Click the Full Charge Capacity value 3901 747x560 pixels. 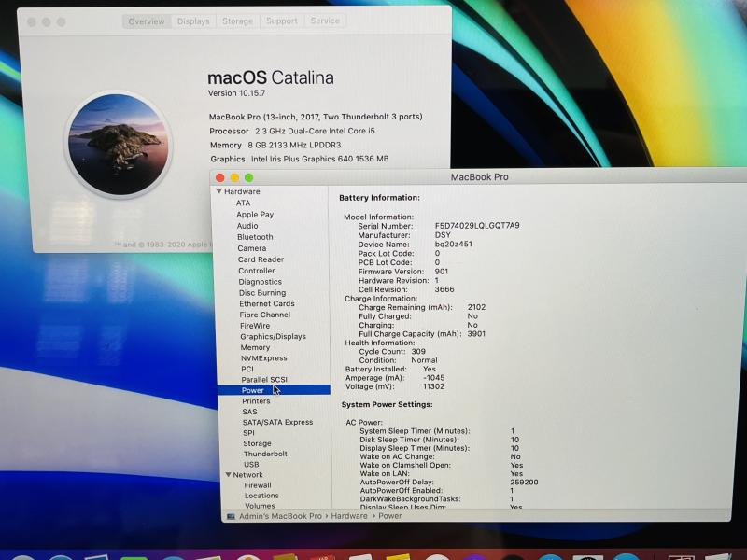(476, 334)
